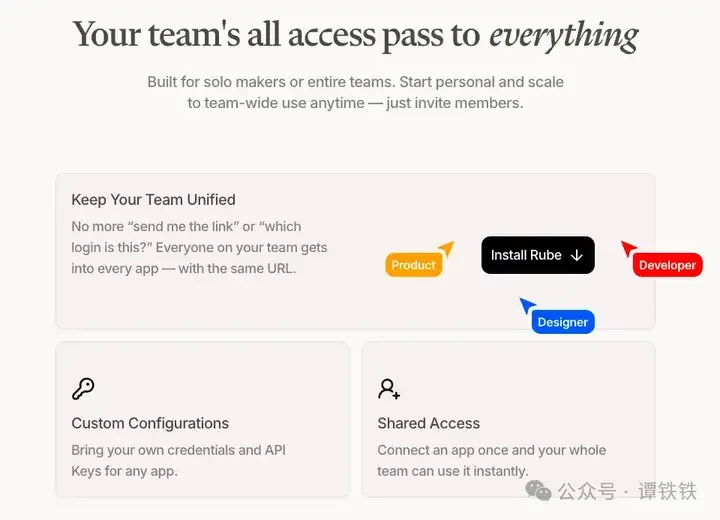Select the orange Product label
The image size is (720, 520).
tap(414, 265)
